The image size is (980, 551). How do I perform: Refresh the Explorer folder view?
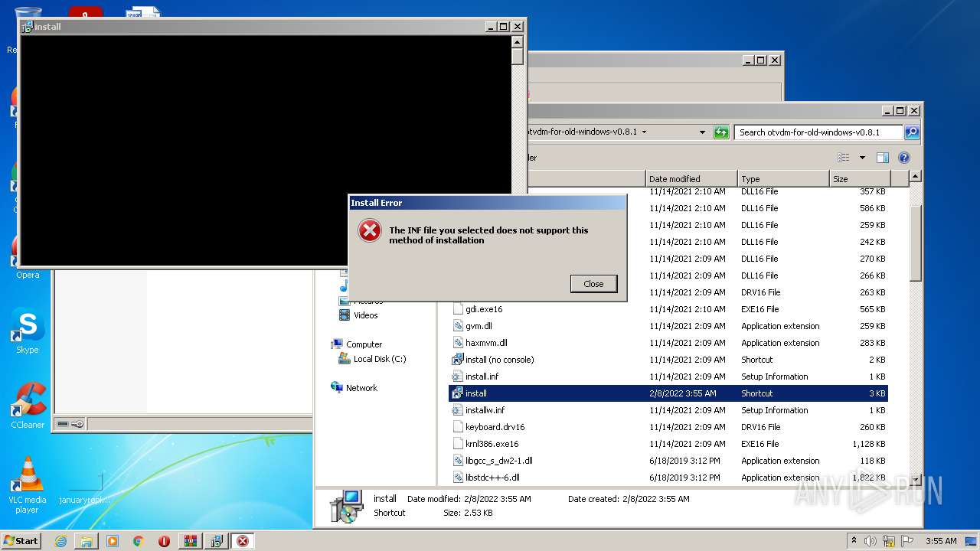tap(721, 132)
